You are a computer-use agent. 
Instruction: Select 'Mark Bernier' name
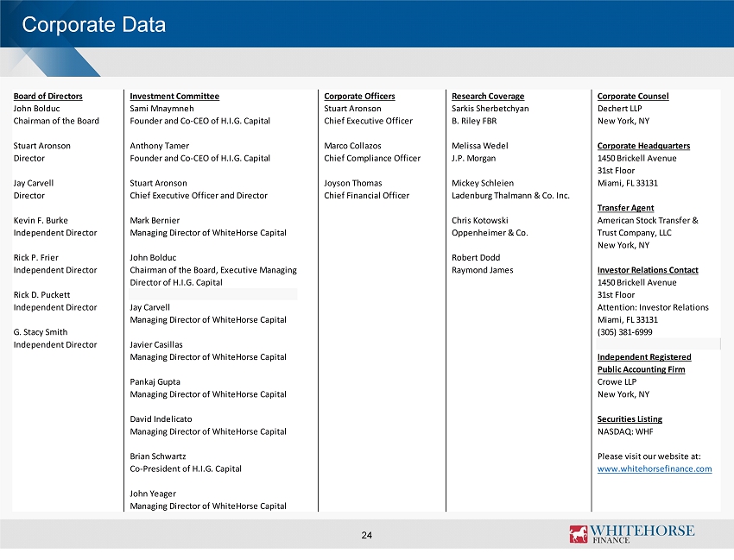[155, 220]
